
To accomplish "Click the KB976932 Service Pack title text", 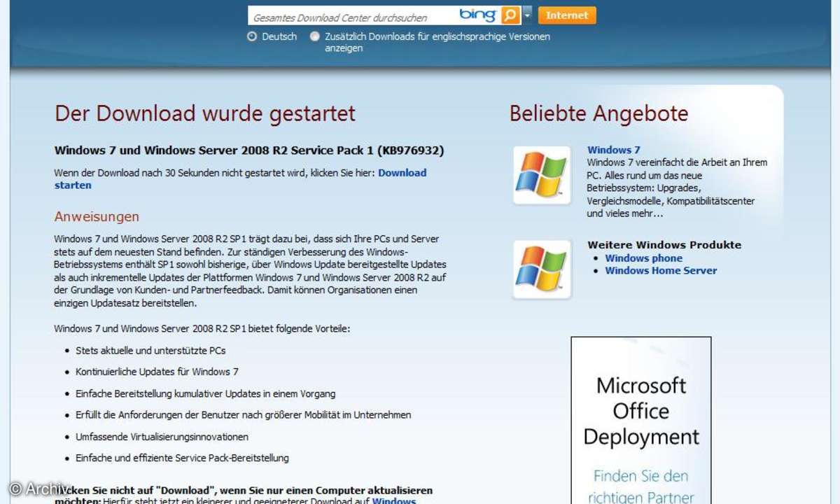I will (249, 150).
